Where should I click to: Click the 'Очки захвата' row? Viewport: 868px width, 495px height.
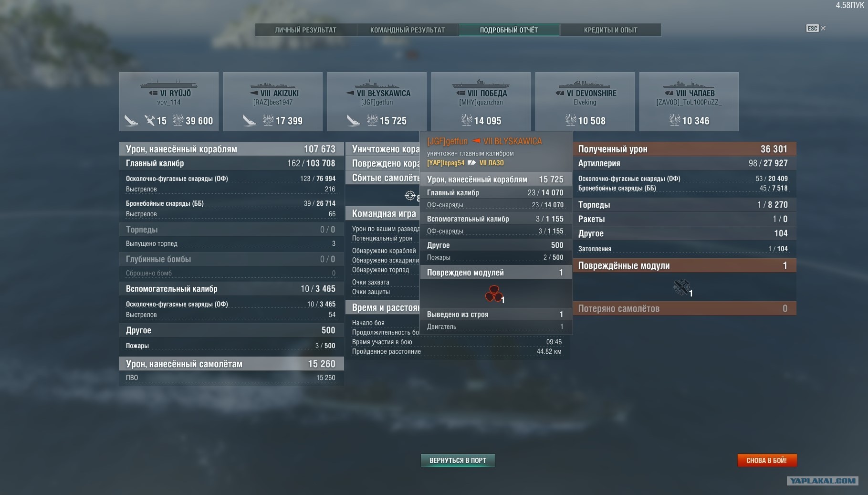(x=383, y=282)
